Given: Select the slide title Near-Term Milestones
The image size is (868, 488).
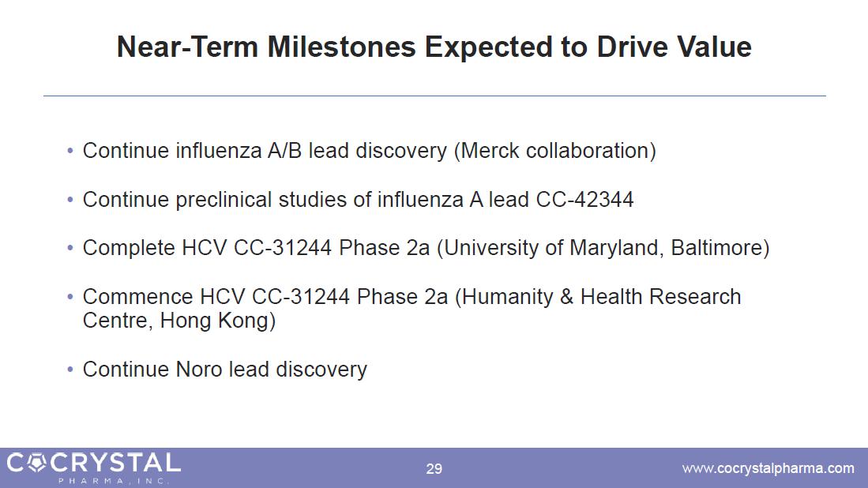Looking at the screenshot, I should tap(434, 47).
